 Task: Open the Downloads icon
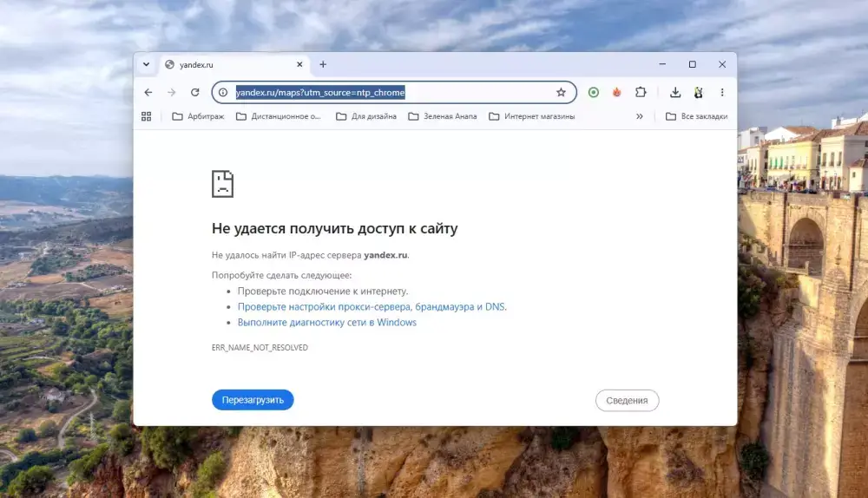click(674, 93)
